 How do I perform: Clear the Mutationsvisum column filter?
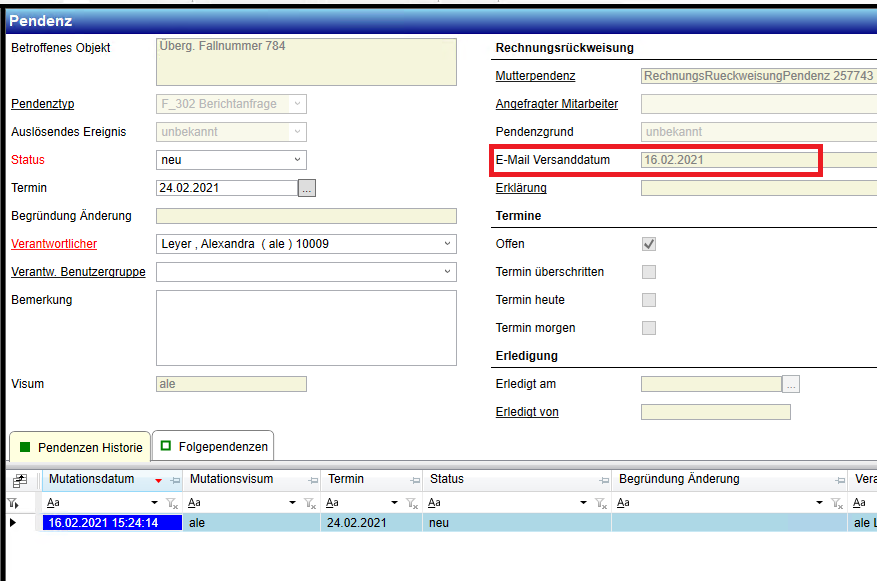pos(310,503)
